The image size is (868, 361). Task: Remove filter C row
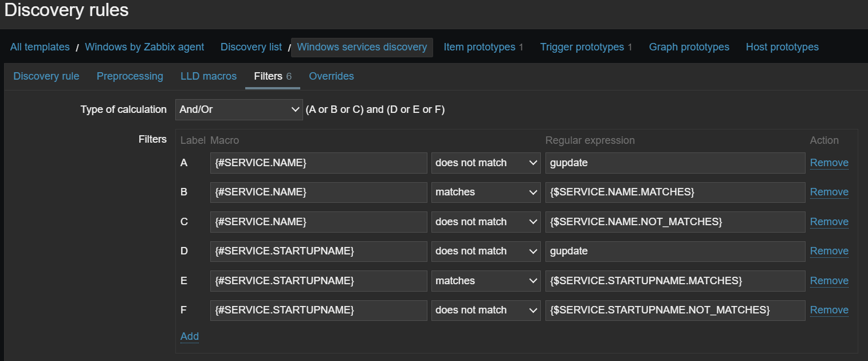pyautogui.click(x=829, y=222)
